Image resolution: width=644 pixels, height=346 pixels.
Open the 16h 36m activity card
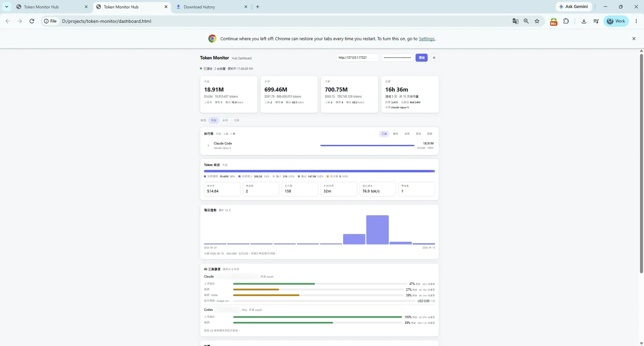pos(410,94)
